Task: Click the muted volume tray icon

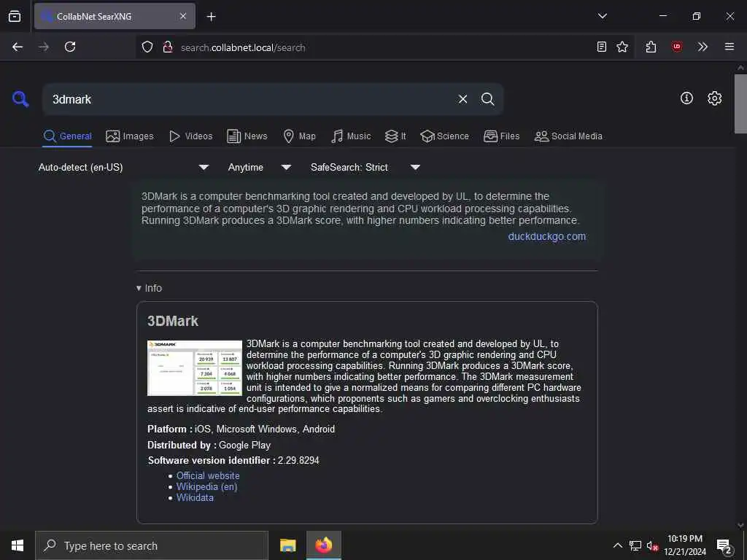Action: coord(652,545)
